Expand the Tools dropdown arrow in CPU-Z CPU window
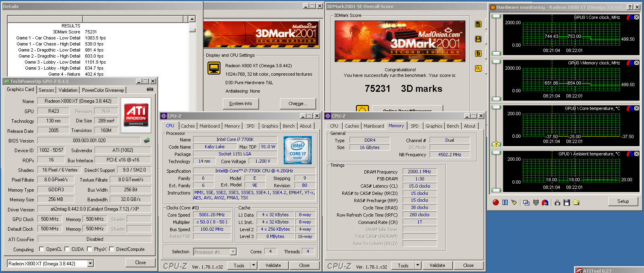This screenshot has width=644, height=273. 254,265
